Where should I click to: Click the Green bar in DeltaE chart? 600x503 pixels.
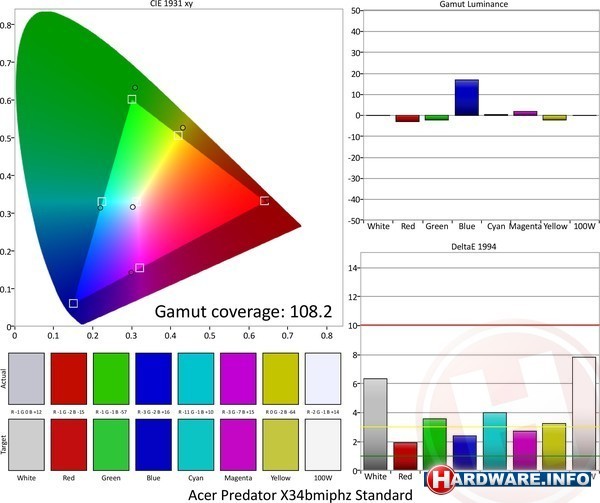tap(435, 444)
